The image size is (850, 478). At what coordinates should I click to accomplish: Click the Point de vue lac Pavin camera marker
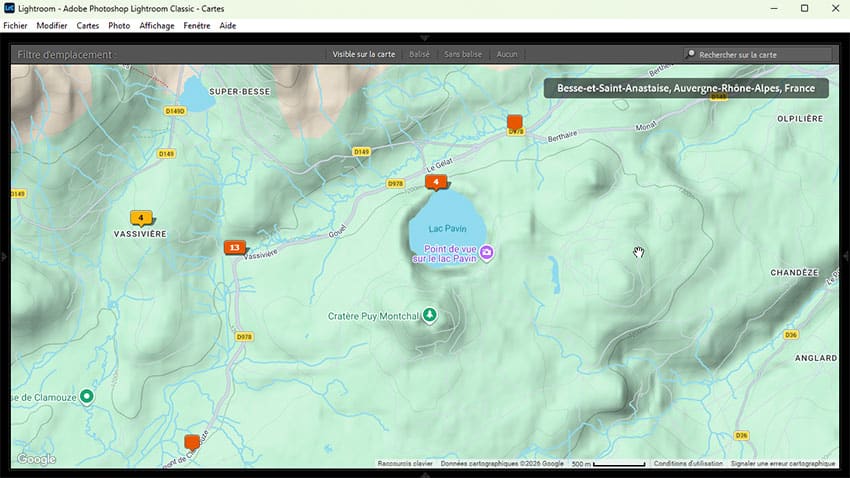click(486, 251)
